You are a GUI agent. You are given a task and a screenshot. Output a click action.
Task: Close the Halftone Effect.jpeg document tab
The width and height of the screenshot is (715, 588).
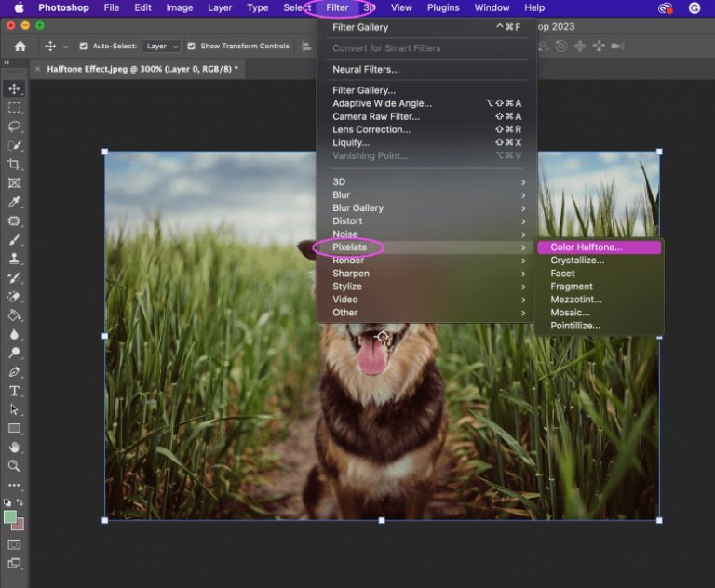point(38,69)
